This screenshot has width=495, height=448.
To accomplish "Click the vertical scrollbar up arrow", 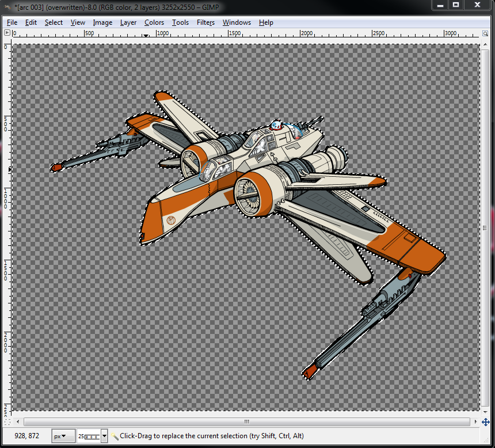I will 486,44.
